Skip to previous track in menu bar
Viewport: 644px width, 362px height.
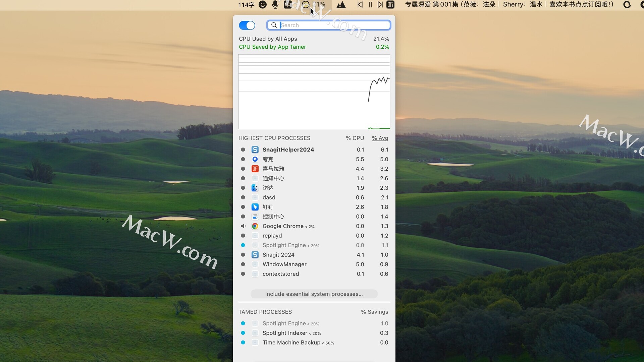(360, 5)
